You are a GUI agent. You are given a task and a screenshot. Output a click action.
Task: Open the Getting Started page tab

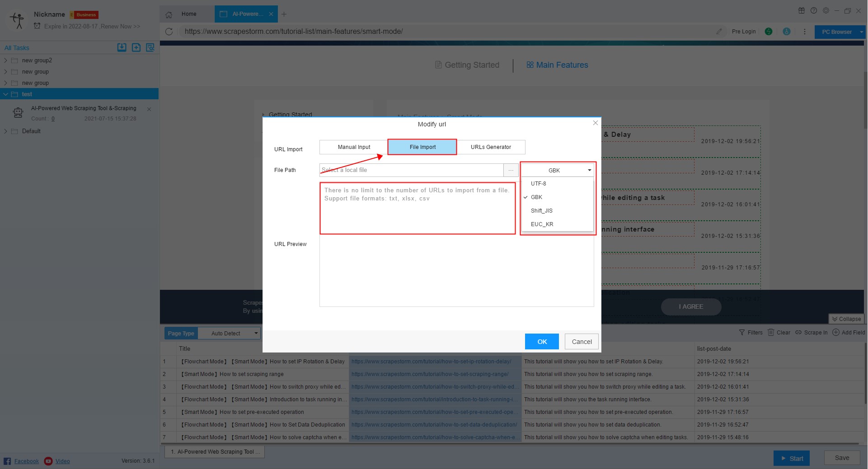tap(467, 65)
